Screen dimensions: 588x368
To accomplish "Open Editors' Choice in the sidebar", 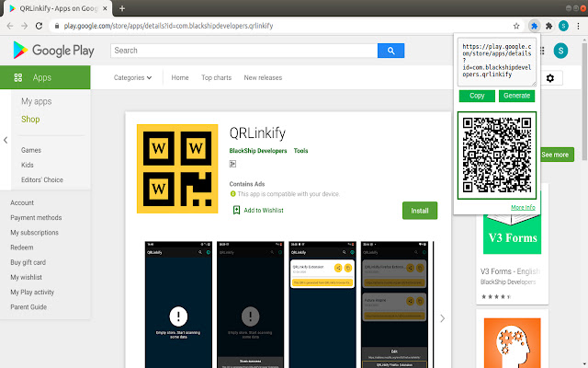I will pyautogui.click(x=42, y=180).
